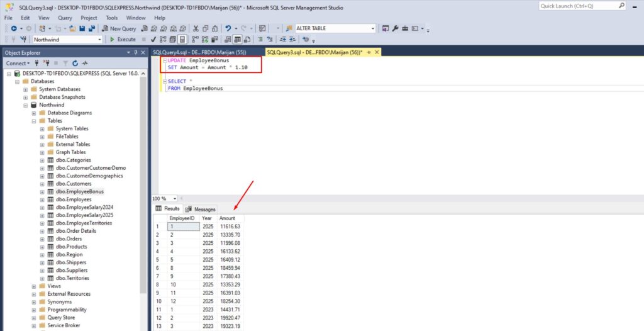Toggle Include Live Query Statistics button
The image size is (644, 331).
204,40
